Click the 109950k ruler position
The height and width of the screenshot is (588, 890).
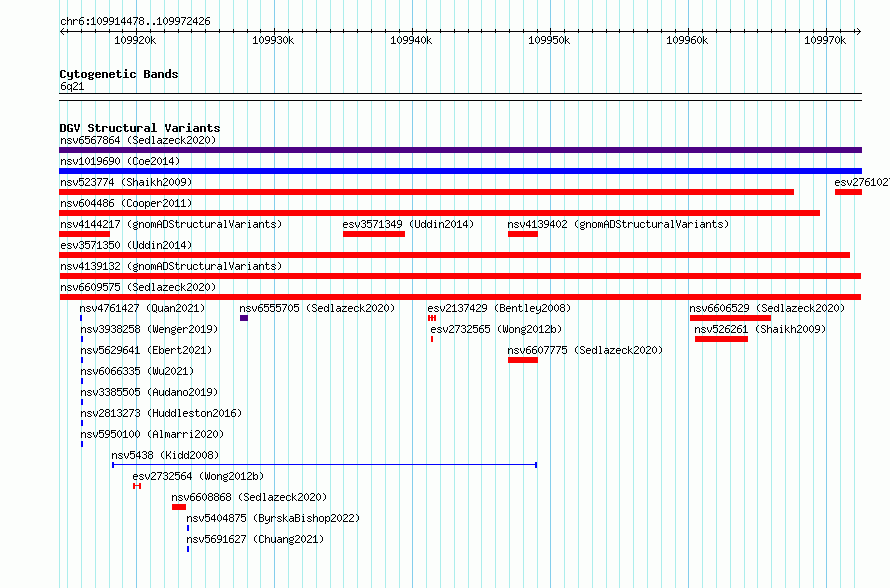click(x=549, y=40)
